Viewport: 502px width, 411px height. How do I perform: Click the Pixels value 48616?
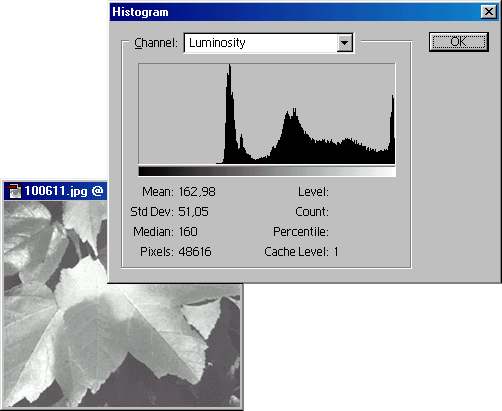coord(195,252)
